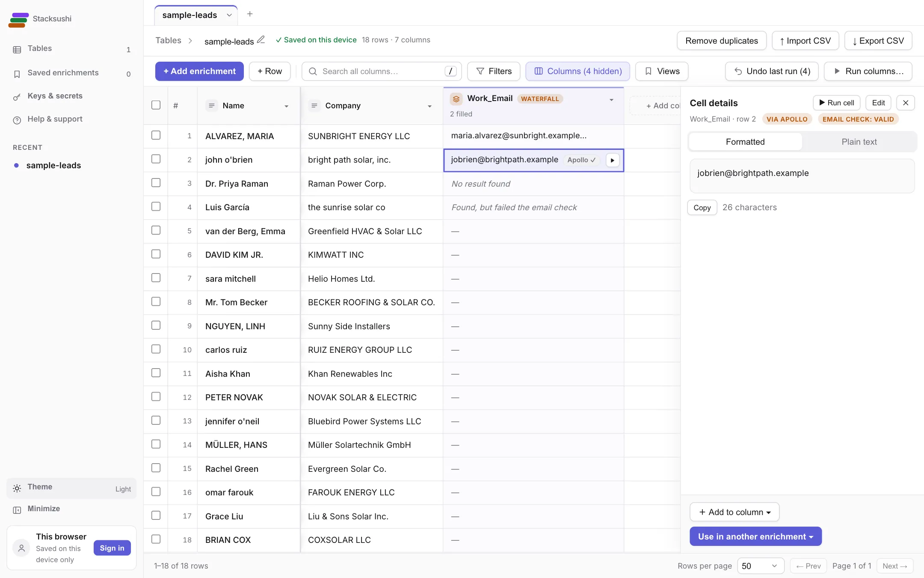This screenshot has height=578, width=924.
Task: Minimize the sidebar
Action: tap(71, 509)
